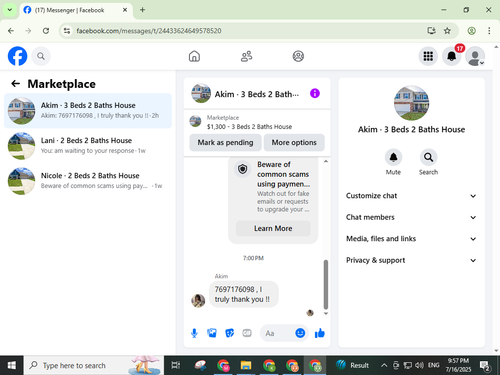The image size is (500, 375).
Task: Open Windows notification center icon
Action: [x=485, y=365]
